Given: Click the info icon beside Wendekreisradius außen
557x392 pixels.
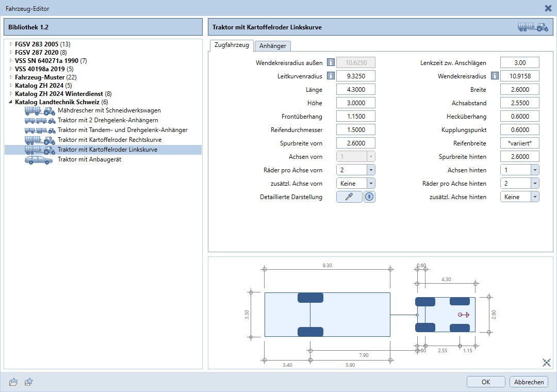Looking at the screenshot, I should click(330, 63).
